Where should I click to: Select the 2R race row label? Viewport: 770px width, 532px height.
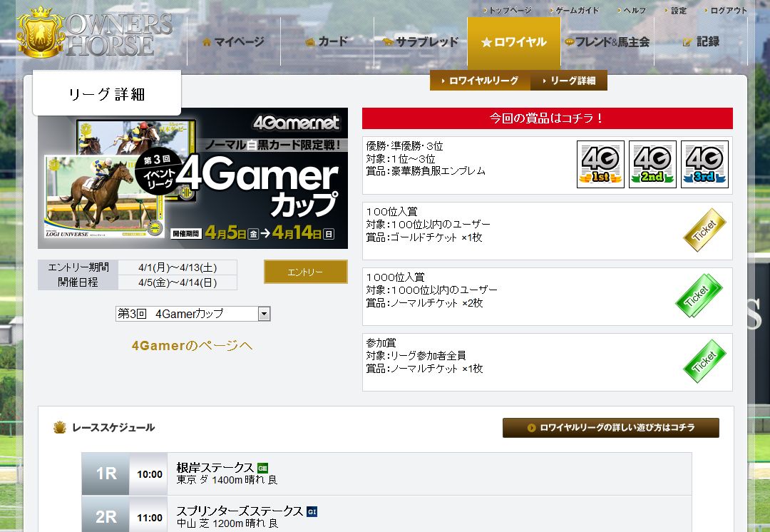click(106, 514)
